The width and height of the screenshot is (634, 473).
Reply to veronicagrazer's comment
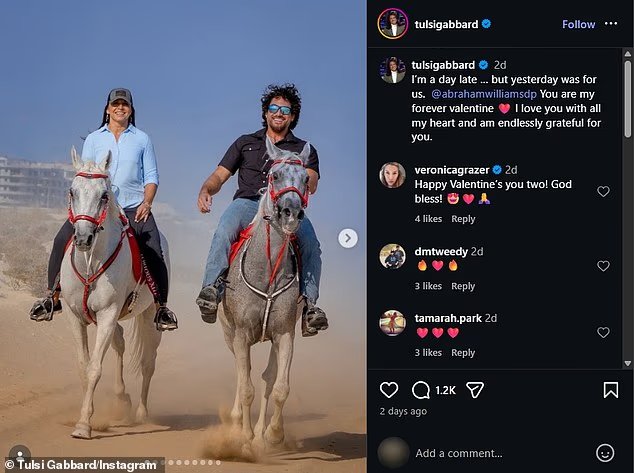[463, 219]
